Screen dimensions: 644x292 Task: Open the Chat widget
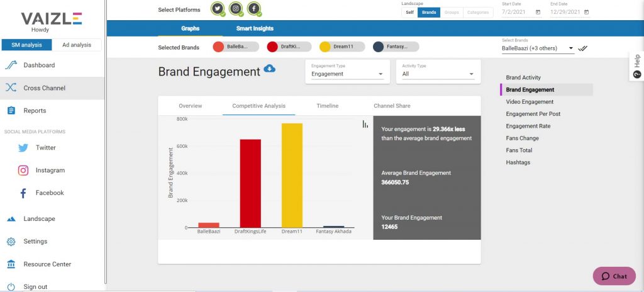point(614,276)
